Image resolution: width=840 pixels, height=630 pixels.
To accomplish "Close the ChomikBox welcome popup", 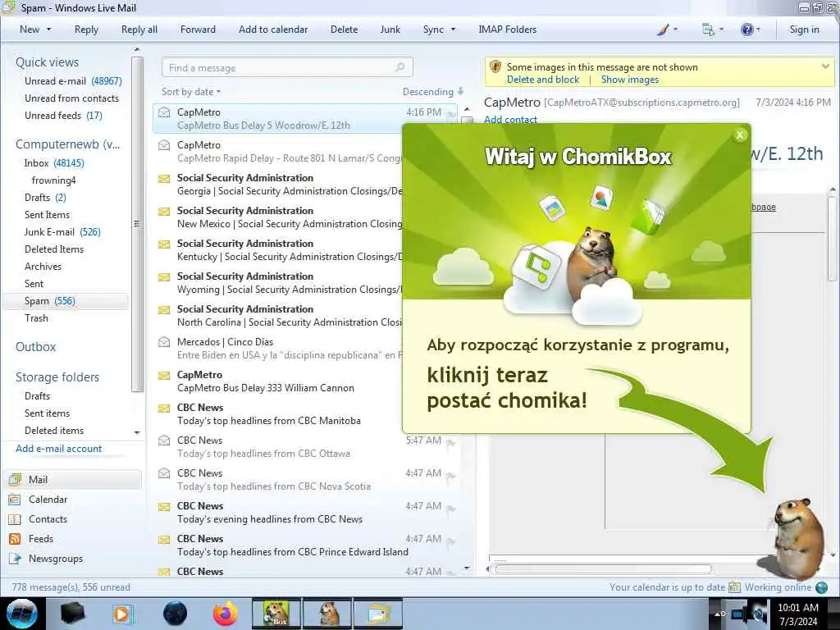I will point(740,135).
